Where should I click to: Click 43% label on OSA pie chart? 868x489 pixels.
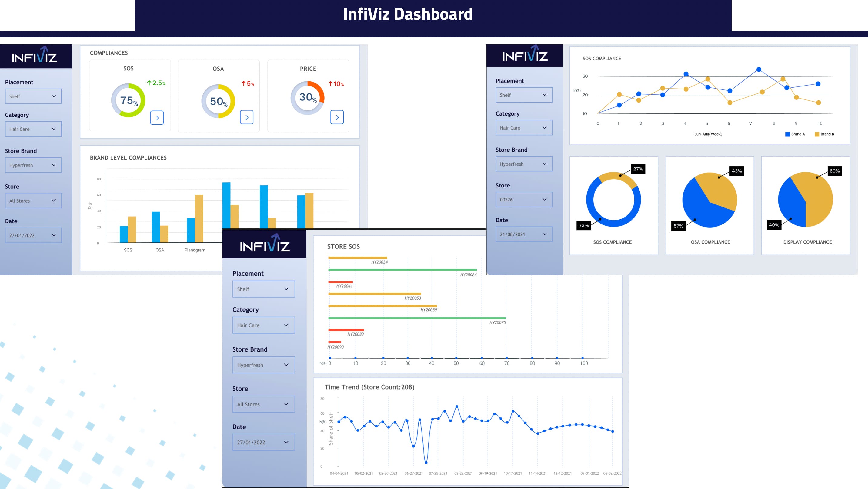[x=736, y=171]
